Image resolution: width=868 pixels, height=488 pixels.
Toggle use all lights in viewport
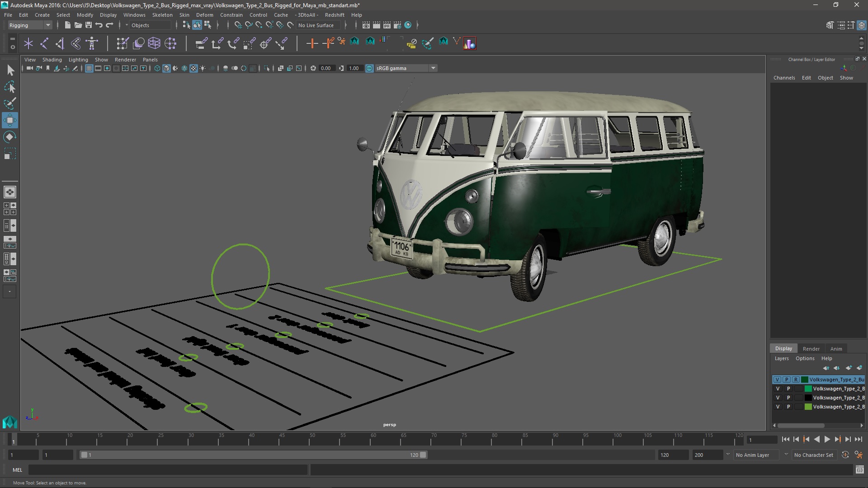(x=203, y=68)
